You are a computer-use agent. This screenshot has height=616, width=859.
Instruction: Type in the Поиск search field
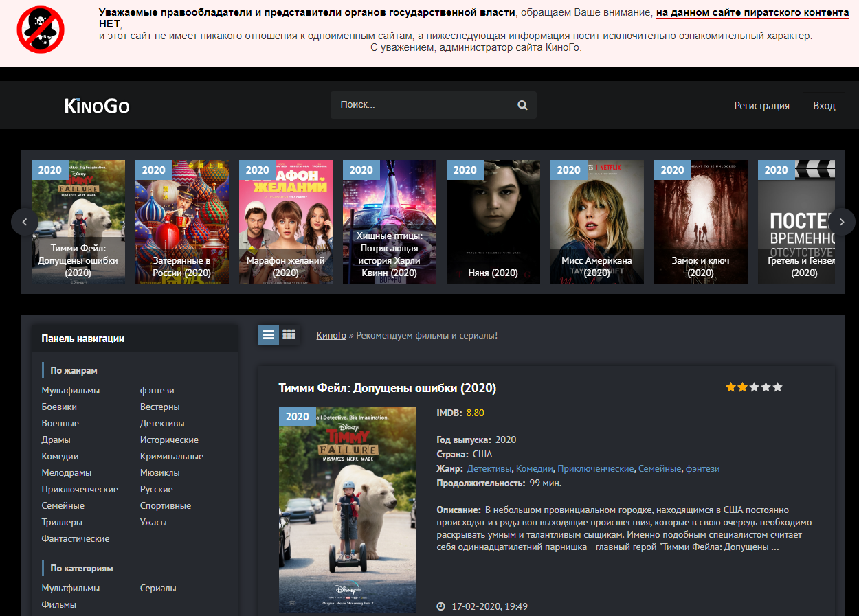pyautogui.click(x=423, y=105)
